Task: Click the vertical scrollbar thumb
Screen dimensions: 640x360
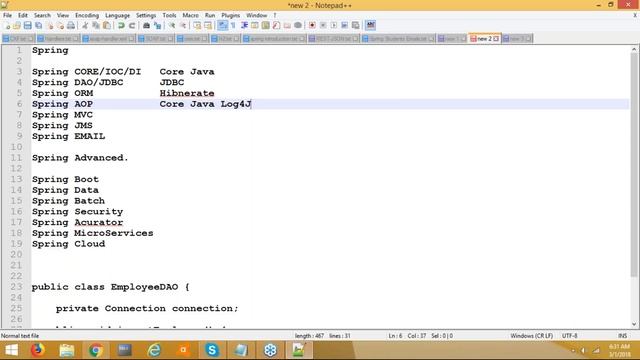Action: 634,165
